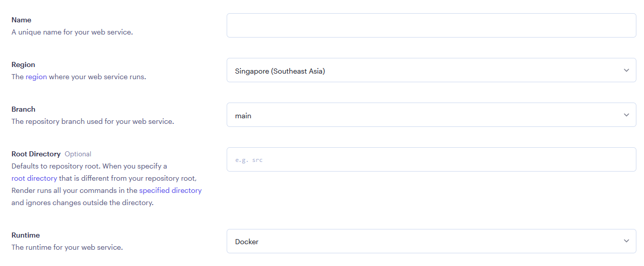Viewport: 644px width, 266px height.
Task: Click the 'A unique name' description text
Action: 72,32
